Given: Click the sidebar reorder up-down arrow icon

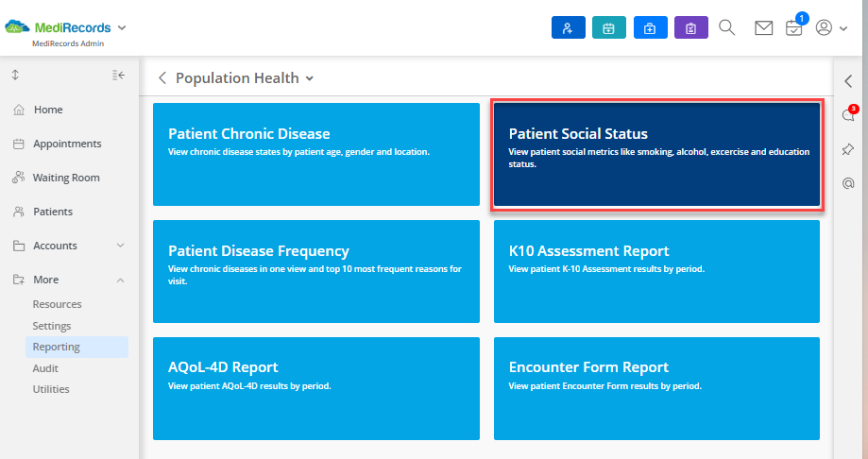Looking at the screenshot, I should 15,75.
